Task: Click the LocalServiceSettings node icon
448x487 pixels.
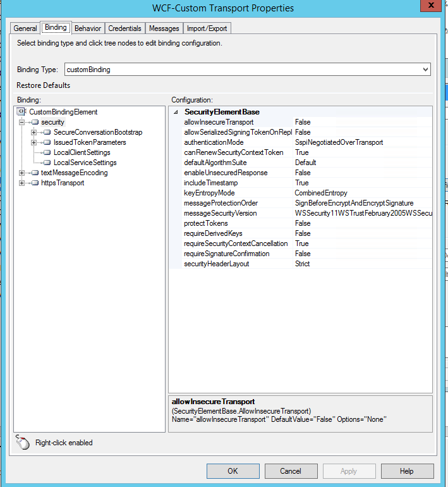Action: 47,163
